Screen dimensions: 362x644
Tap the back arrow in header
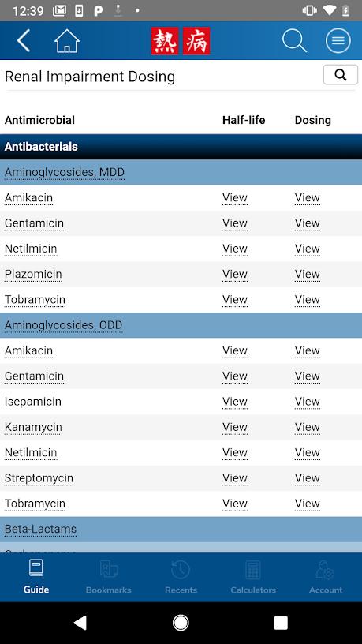click(x=24, y=41)
